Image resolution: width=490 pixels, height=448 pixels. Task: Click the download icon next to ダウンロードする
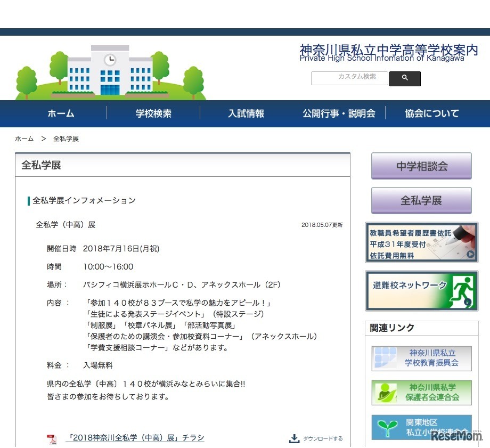click(294, 438)
